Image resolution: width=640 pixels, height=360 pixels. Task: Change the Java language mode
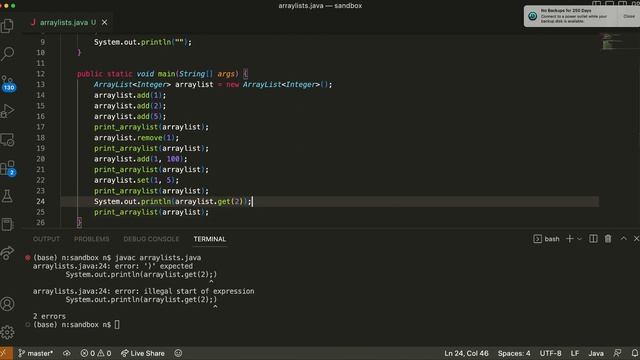pos(596,353)
